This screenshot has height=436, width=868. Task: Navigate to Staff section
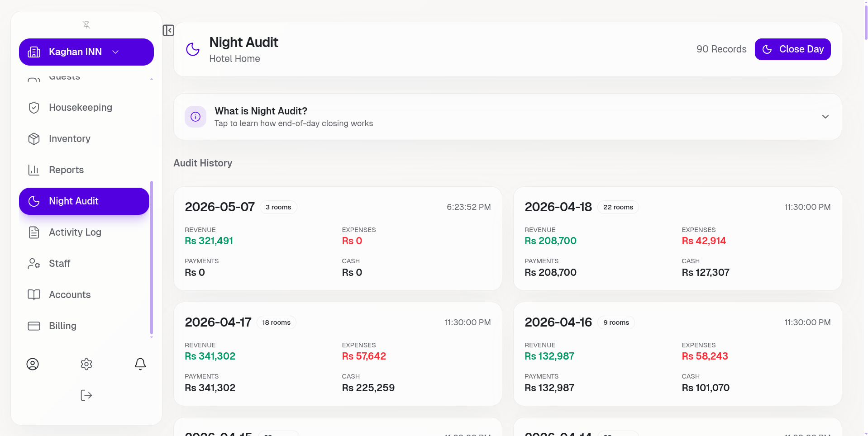click(x=84, y=264)
